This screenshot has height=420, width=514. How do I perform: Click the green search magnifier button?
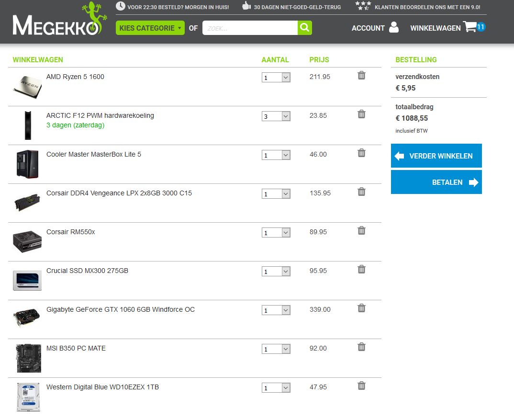(304, 28)
